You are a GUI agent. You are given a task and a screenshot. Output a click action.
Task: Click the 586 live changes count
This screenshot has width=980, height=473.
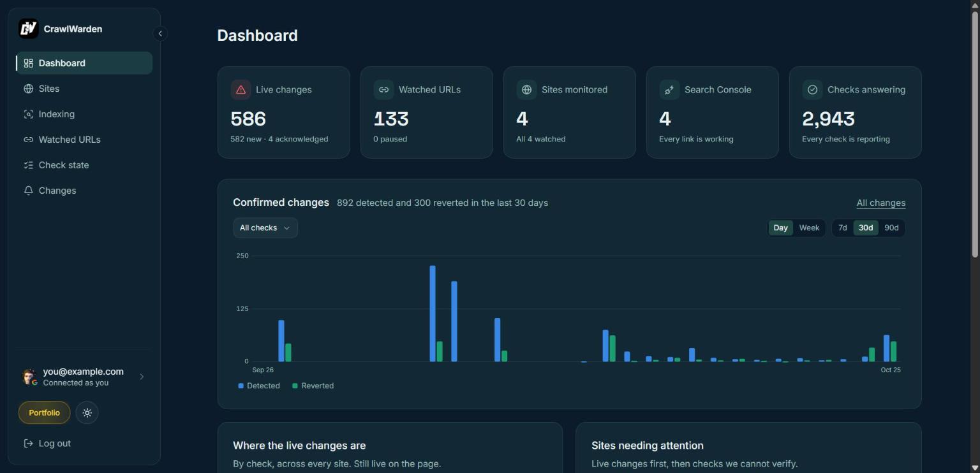[248, 119]
